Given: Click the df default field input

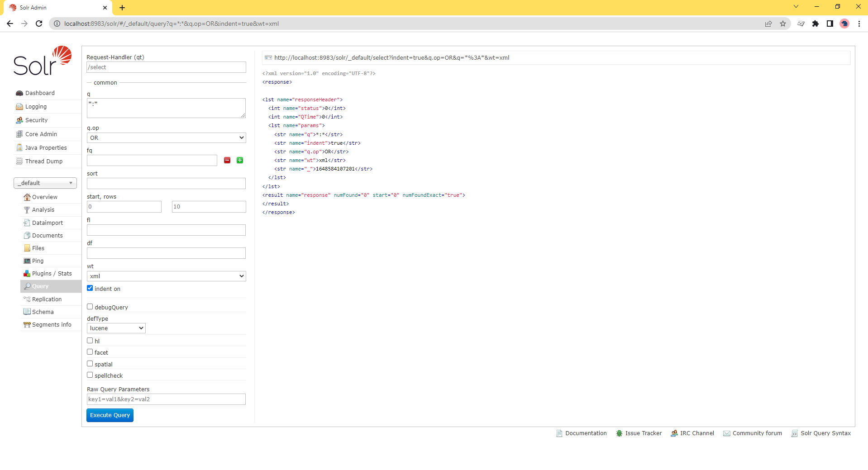Looking at the screenshot, I should coord(166,253).
